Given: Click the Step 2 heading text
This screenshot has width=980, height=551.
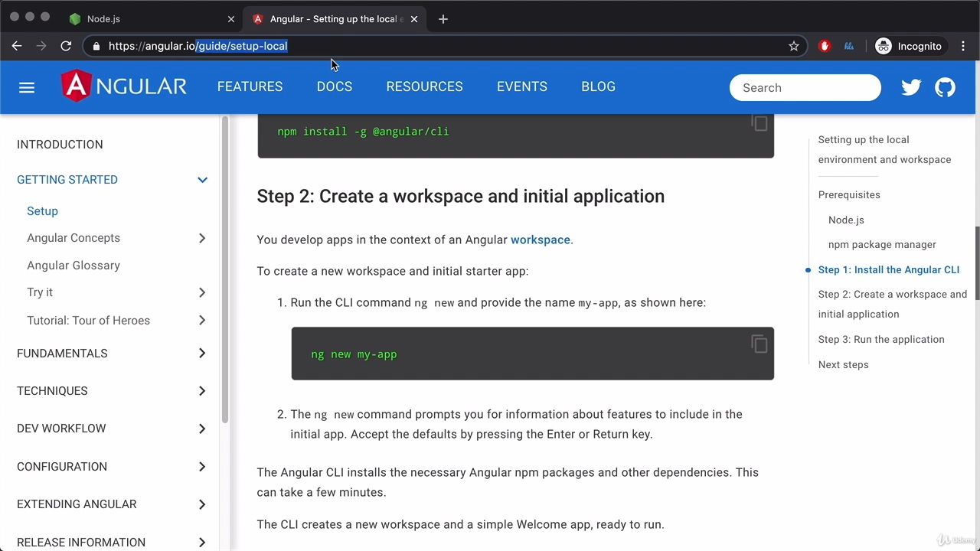Looking at the screenshot, I should (460, 196).
